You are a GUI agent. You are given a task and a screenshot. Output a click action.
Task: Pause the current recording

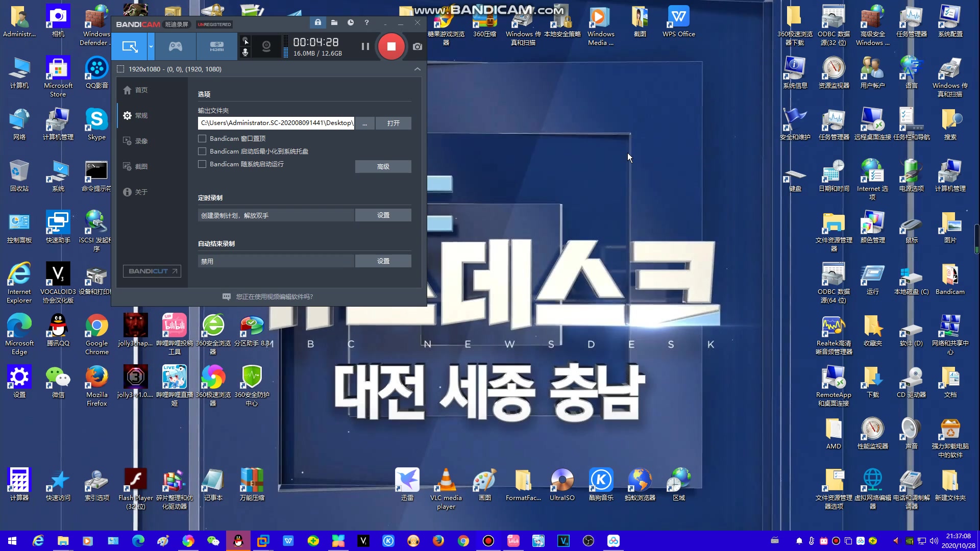tap(365, 47)
